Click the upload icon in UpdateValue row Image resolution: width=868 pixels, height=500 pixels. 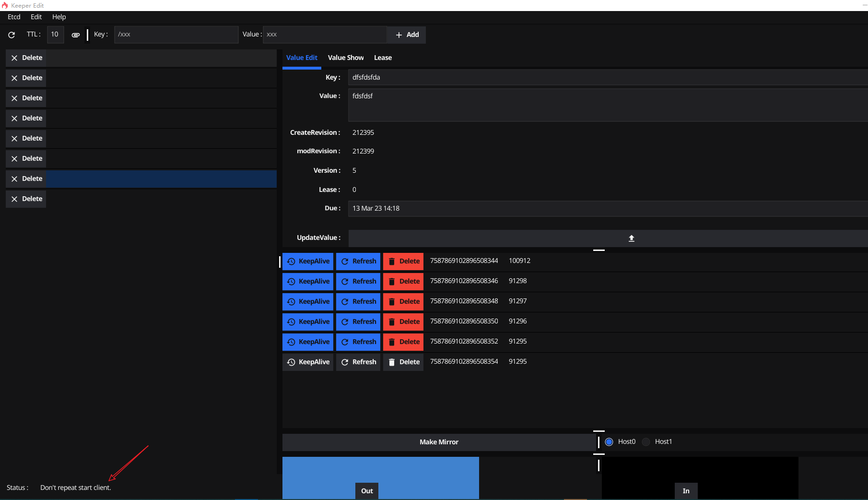[x=632, y=238]
